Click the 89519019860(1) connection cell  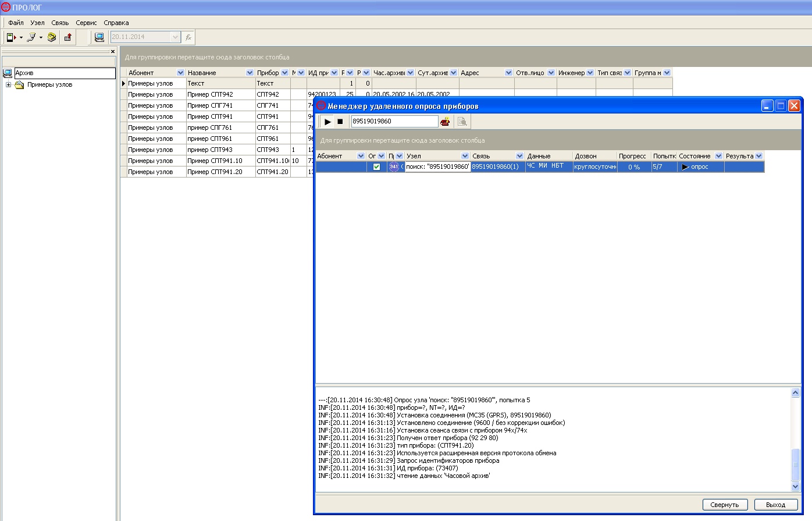pyautogui.click(x=498, y=167)
